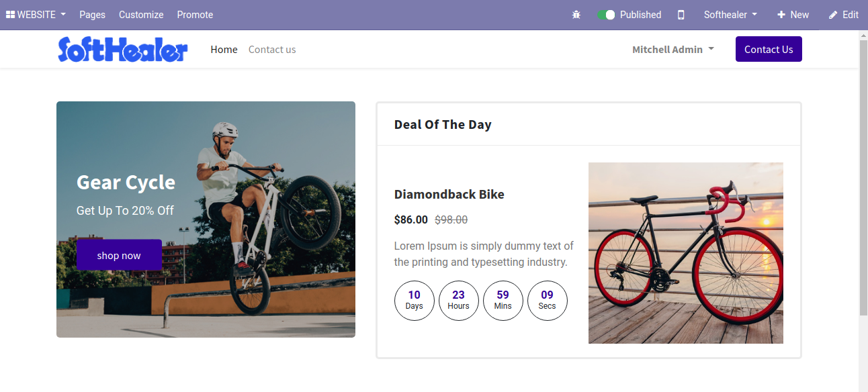Open the Contact us nav link
This screenshot has height=392, width=868.
[272, 50]
